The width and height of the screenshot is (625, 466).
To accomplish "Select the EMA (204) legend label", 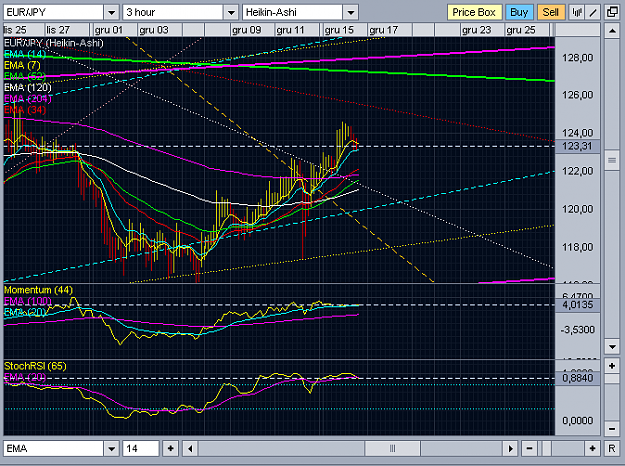I will tap(28, 99).
